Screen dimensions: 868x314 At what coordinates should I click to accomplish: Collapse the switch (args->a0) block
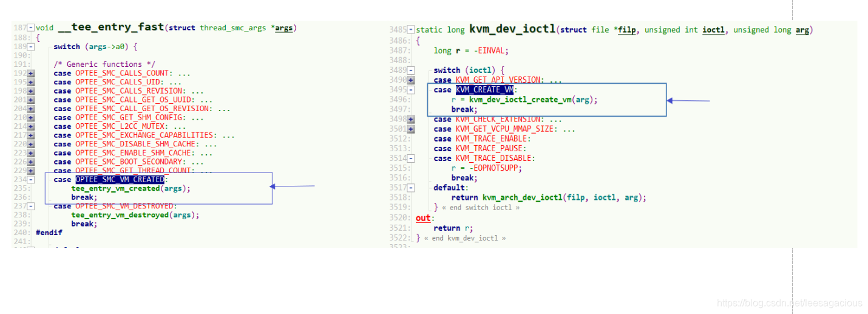click(x=31, y=47)
